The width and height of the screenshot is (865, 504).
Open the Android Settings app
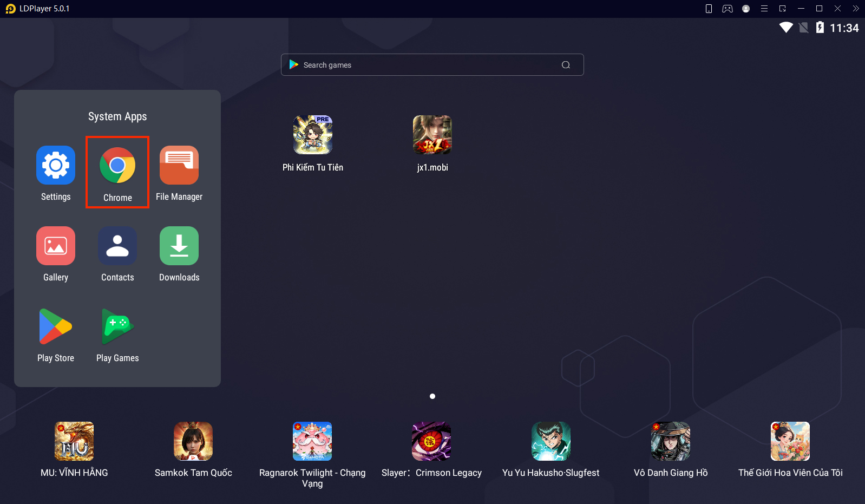pyautogui.click(x=56, y=165)
